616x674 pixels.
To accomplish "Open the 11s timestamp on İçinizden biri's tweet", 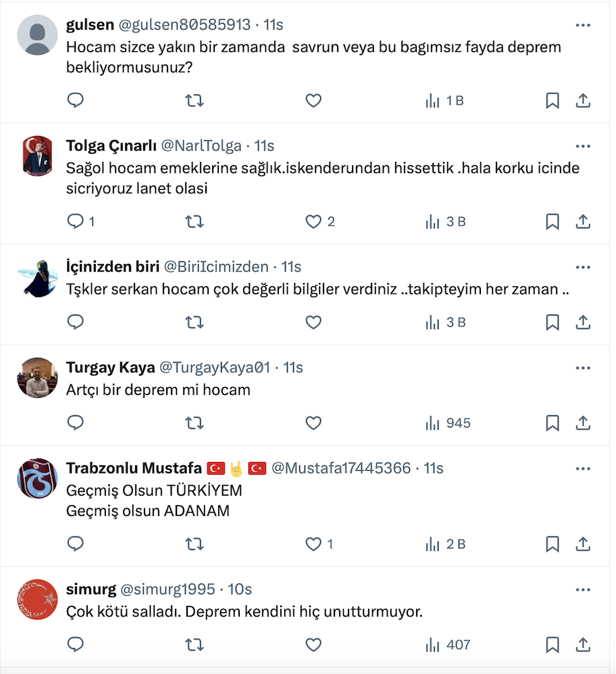I will pos(291,267).
